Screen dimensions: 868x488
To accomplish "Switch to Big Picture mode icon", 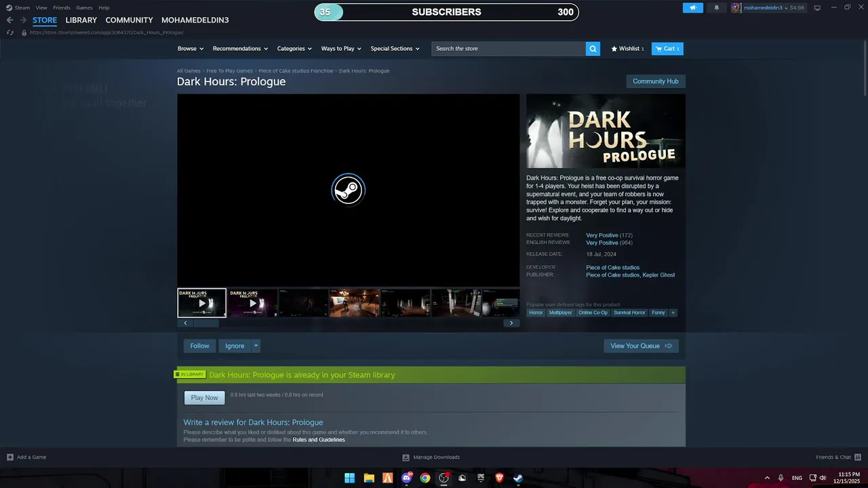I will (817, 7).
